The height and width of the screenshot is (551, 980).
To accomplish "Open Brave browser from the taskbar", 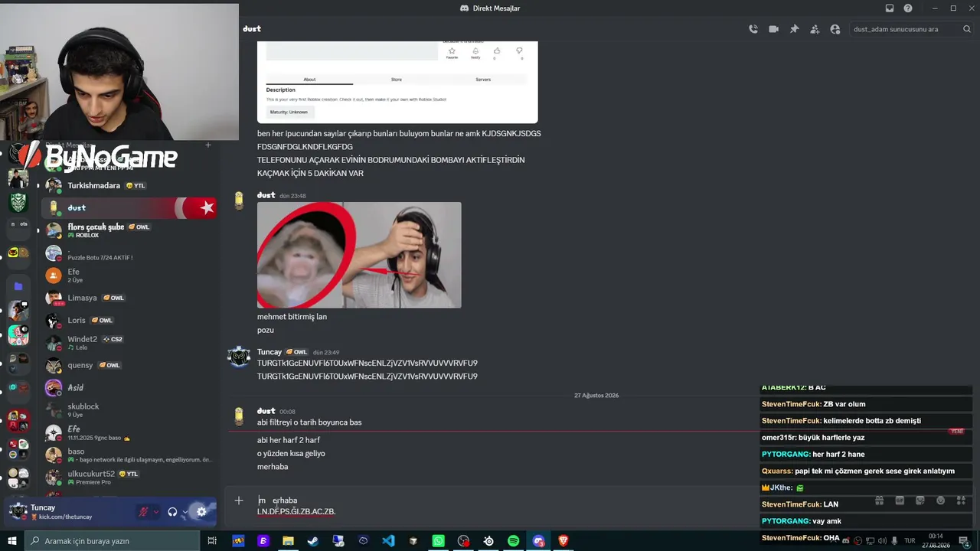I will (563, 541).
